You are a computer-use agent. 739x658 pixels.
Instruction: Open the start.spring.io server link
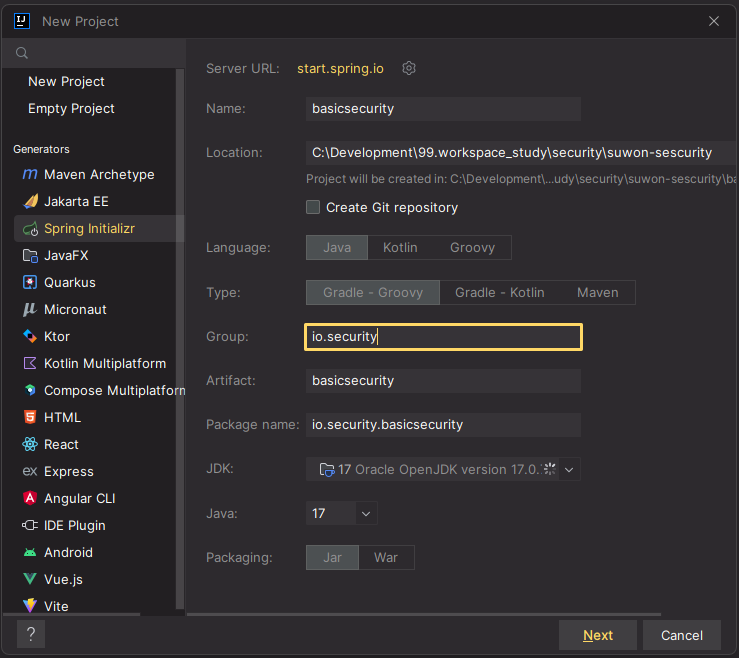coord(340,68)
